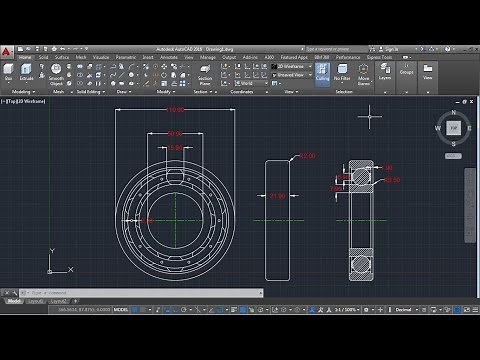This screenshot has width=480, height=360.
Task: Click the R2.00 radius dimension text
Action: [x=307, y=156]
